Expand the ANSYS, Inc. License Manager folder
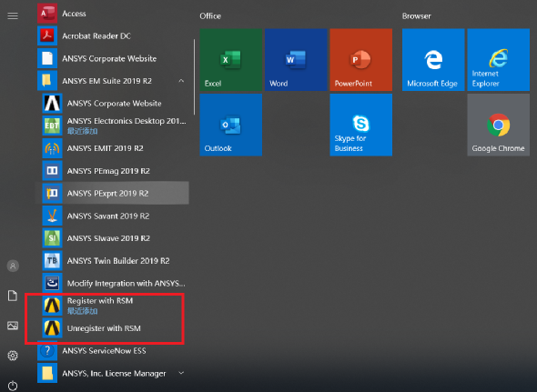 coord(181,373)
